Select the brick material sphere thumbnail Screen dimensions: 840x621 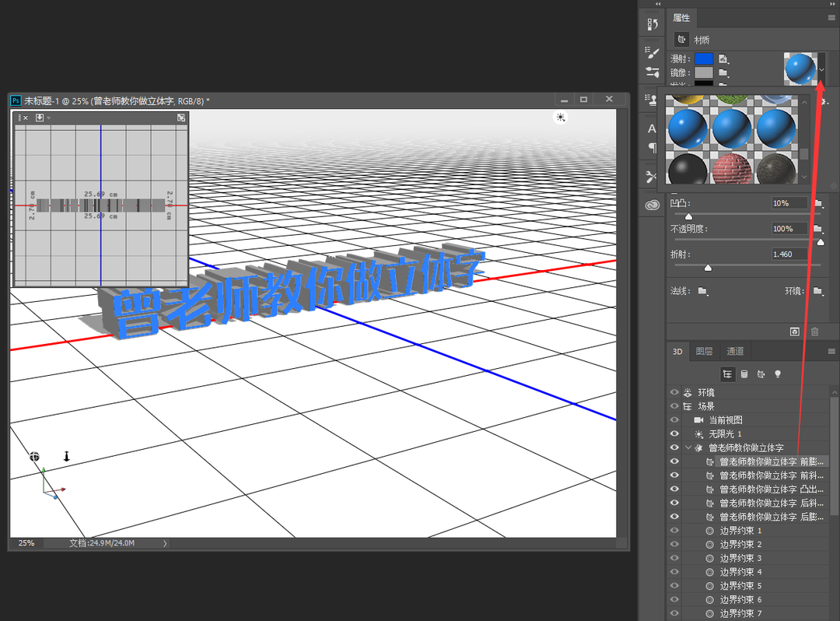(732, 168)
